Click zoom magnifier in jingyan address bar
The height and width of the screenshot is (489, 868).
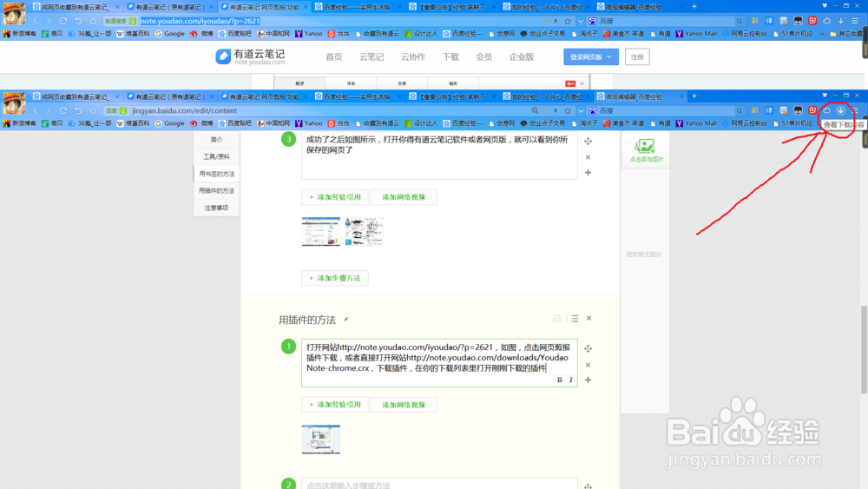535,111
